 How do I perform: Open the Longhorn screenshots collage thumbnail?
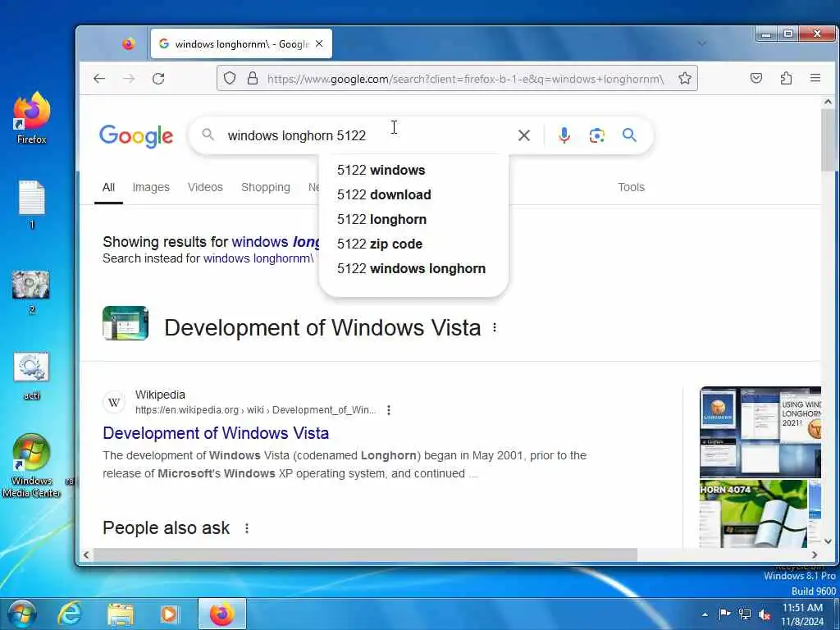(760, 431)
